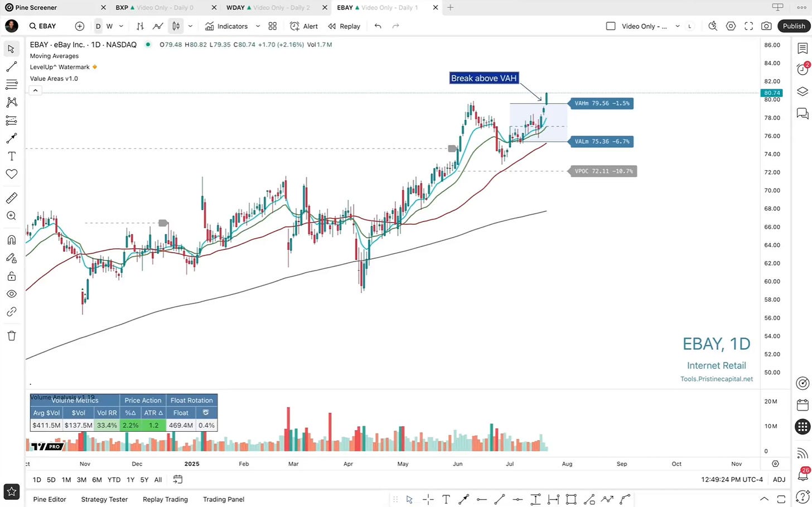Select the text tool in left sidebar
The height and width of the screenshot is (507, 812).
pyautogui.click(x=11, y=156)
